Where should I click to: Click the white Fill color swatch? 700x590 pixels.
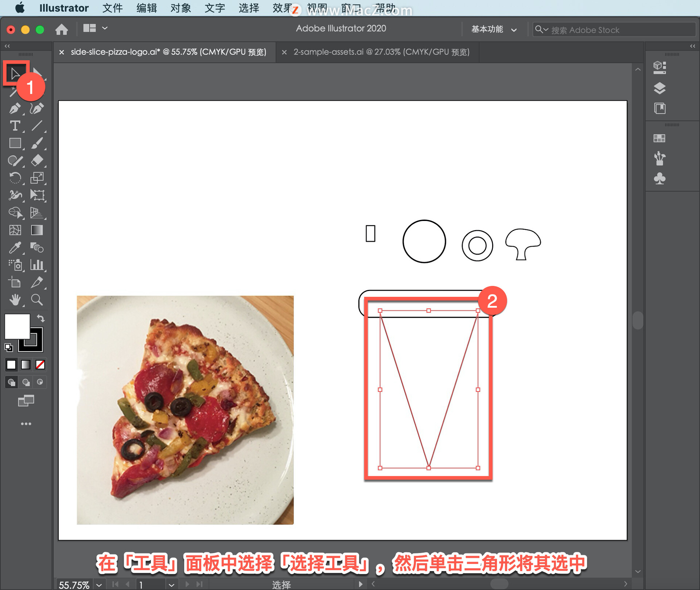(17, 326)
